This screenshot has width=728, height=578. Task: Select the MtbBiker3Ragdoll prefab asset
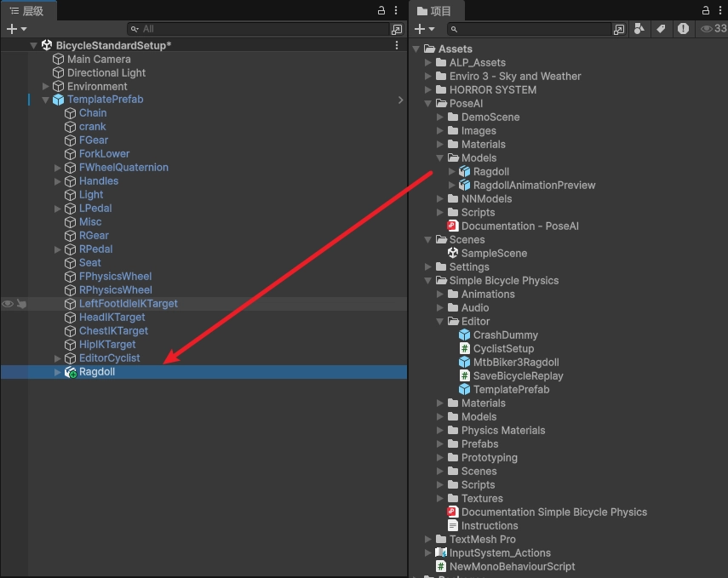509,362
